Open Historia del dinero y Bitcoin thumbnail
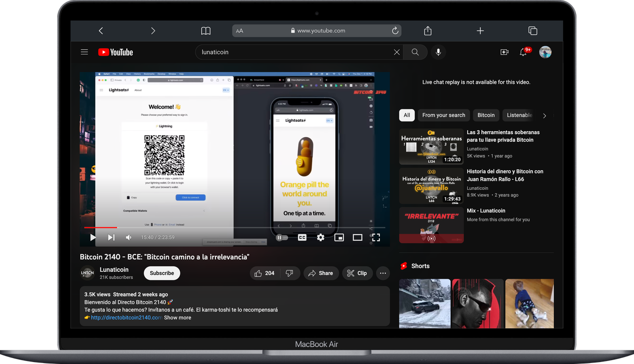634x364 pixels. pyautogui.click(x=431, y=186)
